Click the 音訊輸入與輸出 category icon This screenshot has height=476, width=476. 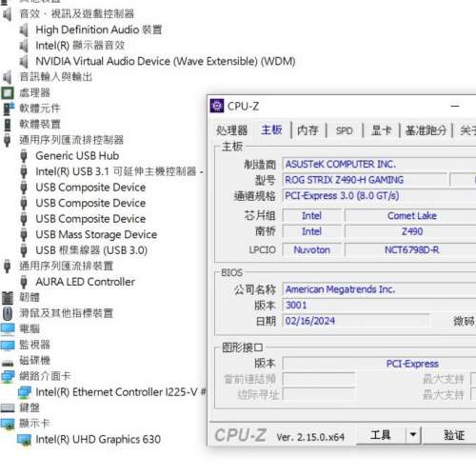(x=8, y=77)
